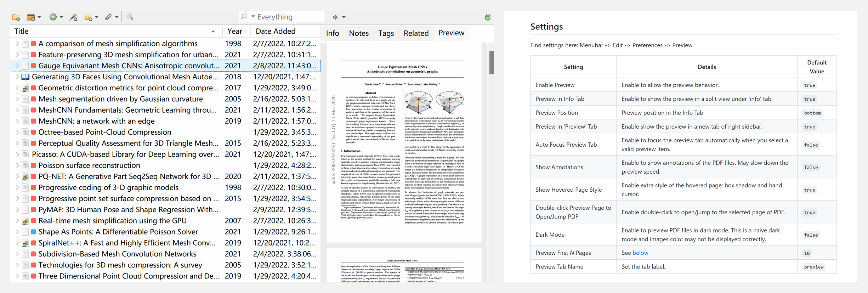Click the item icon of SpiralNet++ row
Viewport: 868px width, 293px height.
tap(25, 243)
